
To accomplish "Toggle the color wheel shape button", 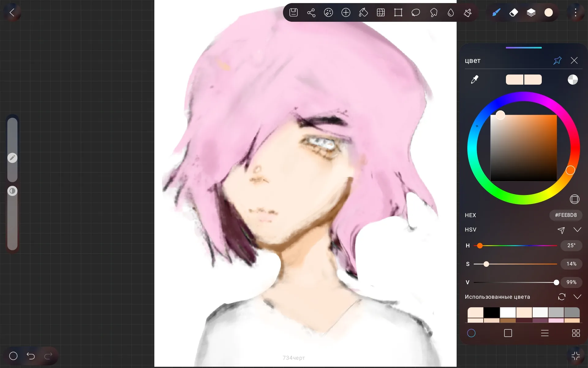I will 575,199.
